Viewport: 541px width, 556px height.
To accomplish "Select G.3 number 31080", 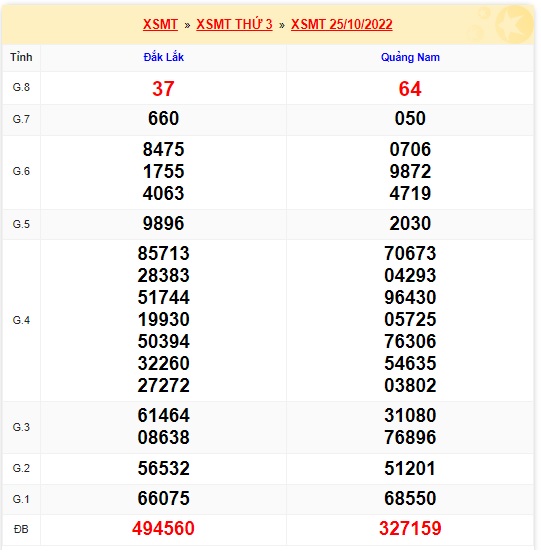I will click(410, 416).
